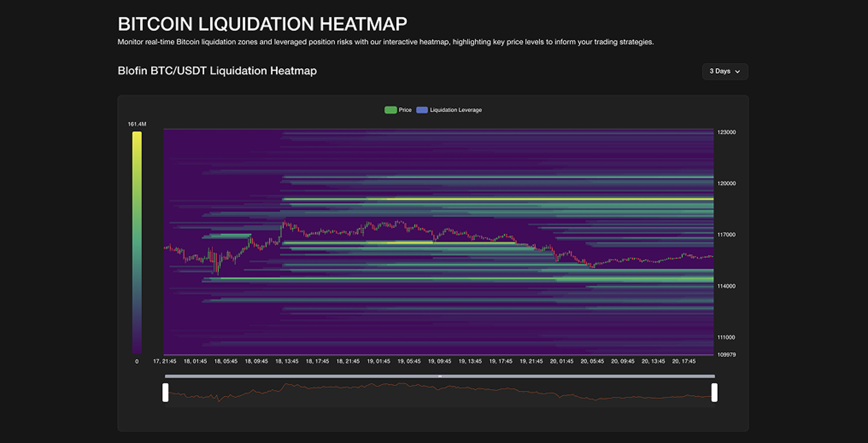The height and width of the screenshot is (443, 868).
Task: Click the right range slider handle
Action: (715, 392)
